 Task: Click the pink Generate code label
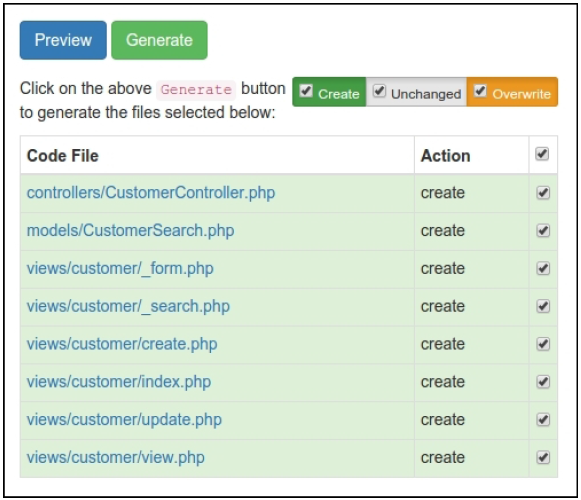(196, 90)
